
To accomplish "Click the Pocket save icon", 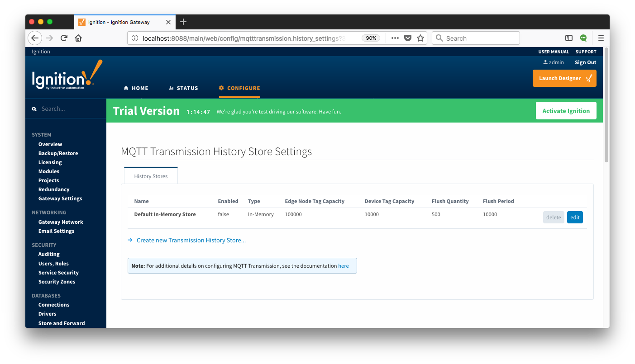I will click(408, 38).
